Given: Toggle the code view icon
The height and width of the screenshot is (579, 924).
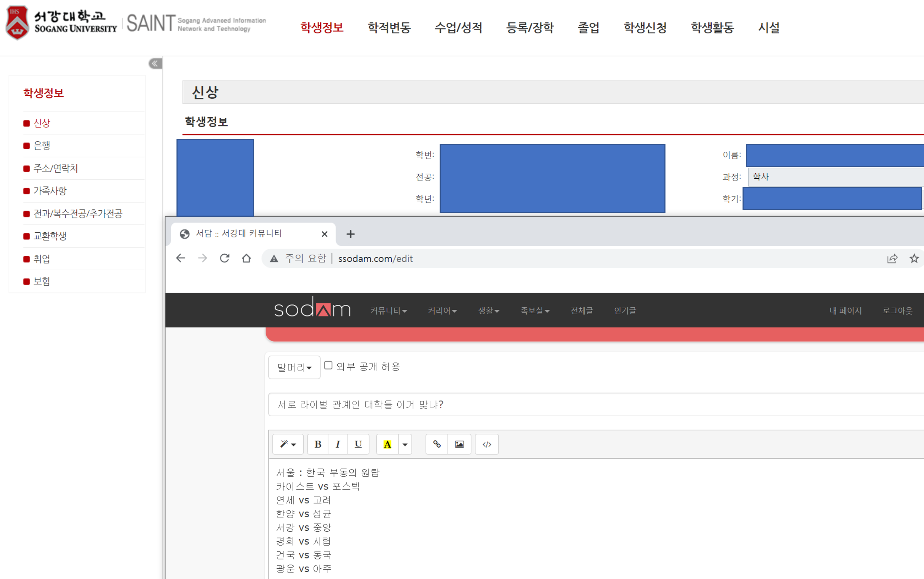Looking at the screenshot, I should (487, 444).
